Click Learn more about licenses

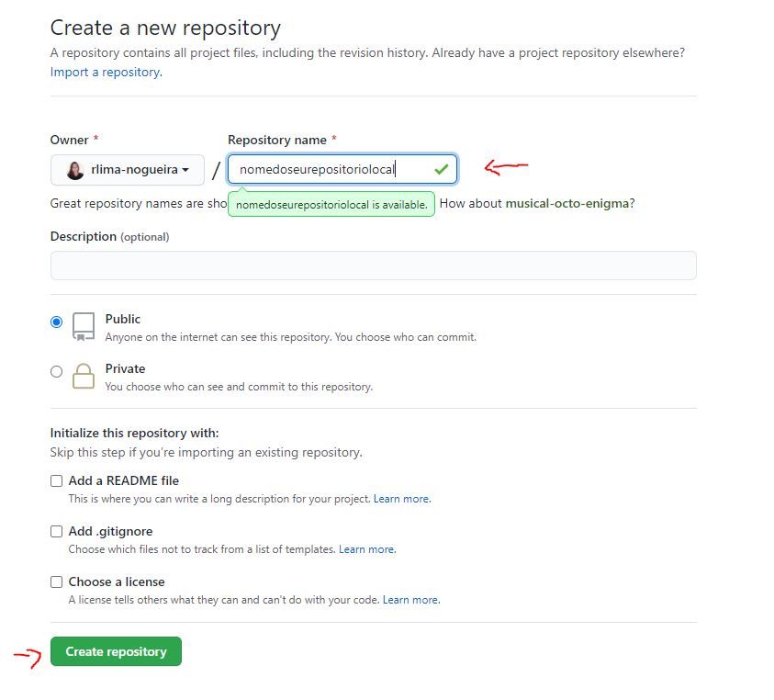pyautogui.click(x=409, y=599)
